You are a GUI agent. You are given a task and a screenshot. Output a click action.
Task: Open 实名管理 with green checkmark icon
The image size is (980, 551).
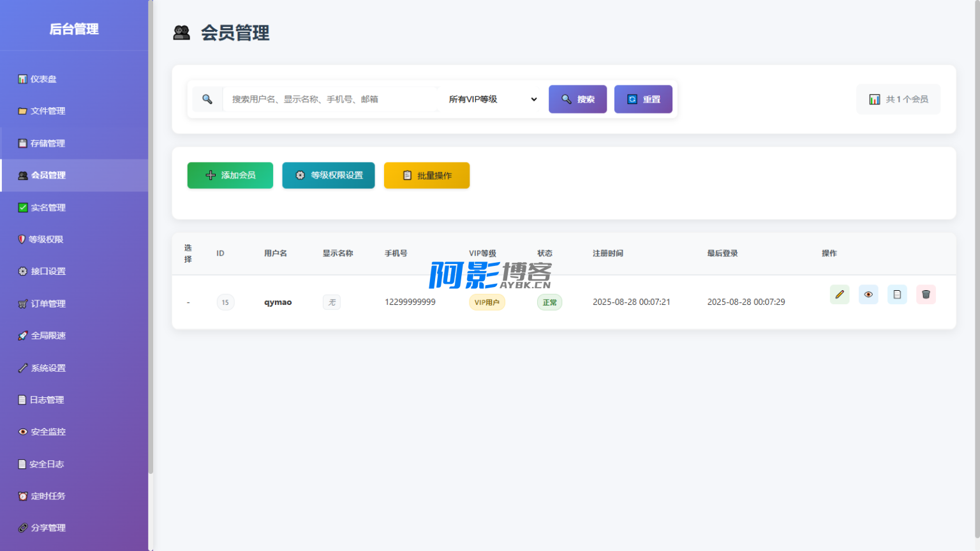tap(48, 208)
